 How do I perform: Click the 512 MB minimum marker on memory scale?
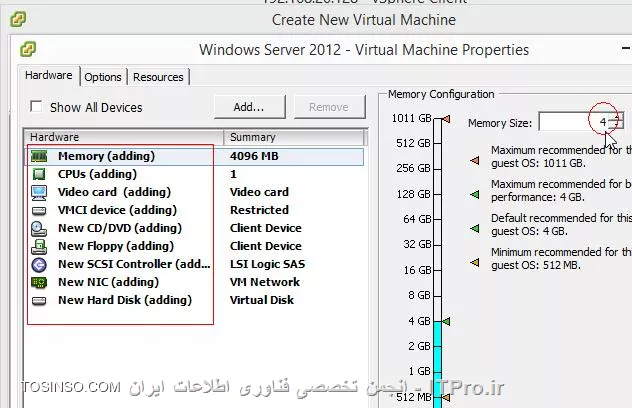pyautogui.click(x=446, y=397)
